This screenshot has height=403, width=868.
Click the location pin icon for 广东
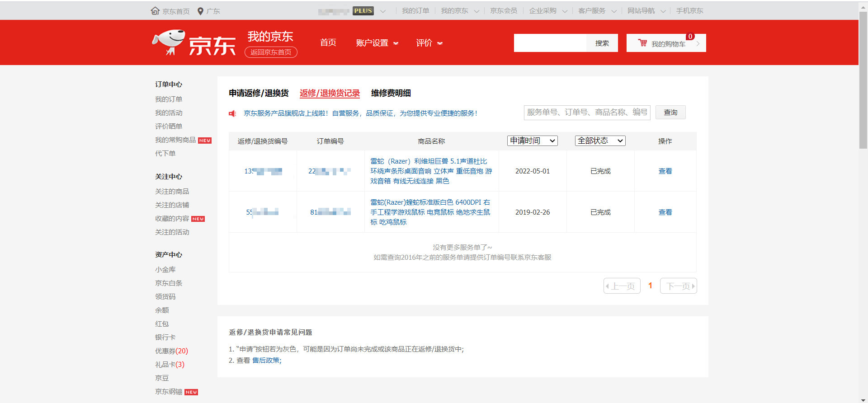coord(200,11)
